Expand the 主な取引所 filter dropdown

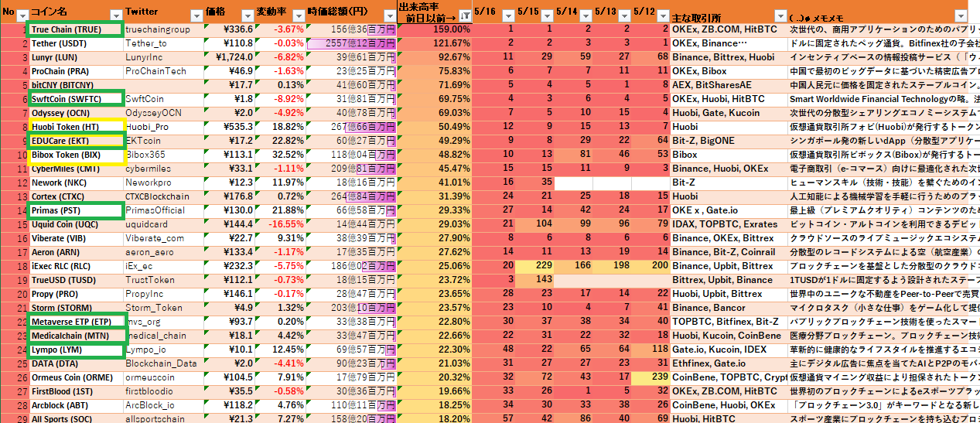pos(779,15)
